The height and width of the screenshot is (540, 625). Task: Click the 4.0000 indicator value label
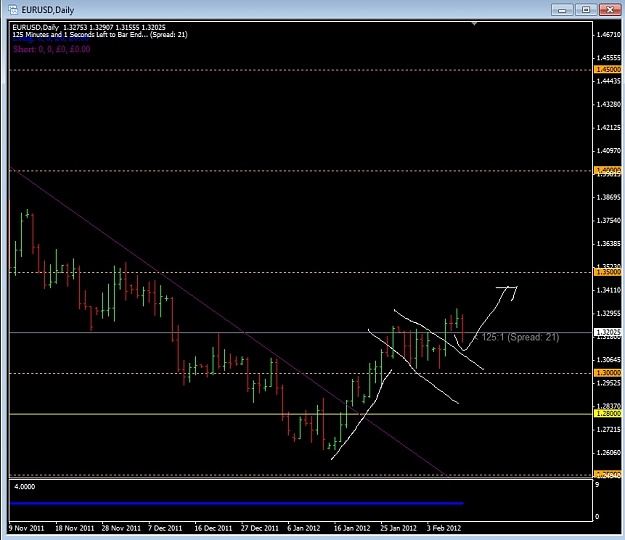(25, 487)
